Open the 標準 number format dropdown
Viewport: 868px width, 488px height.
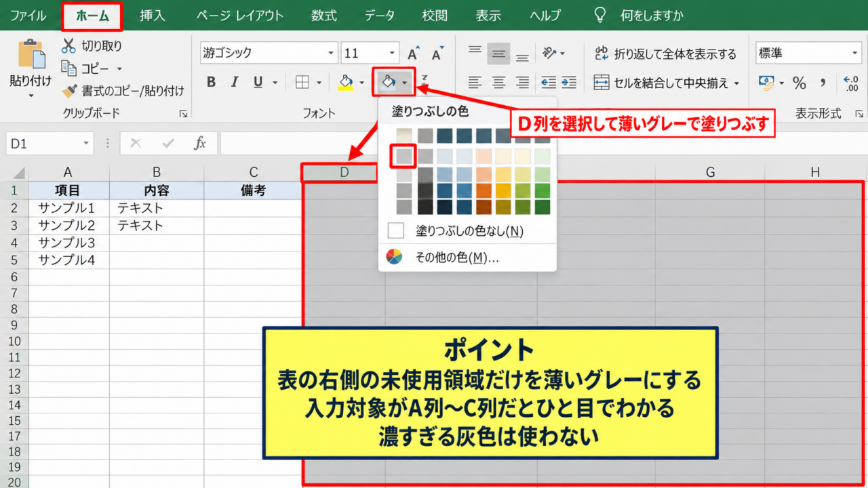click(x=855, y=54)
